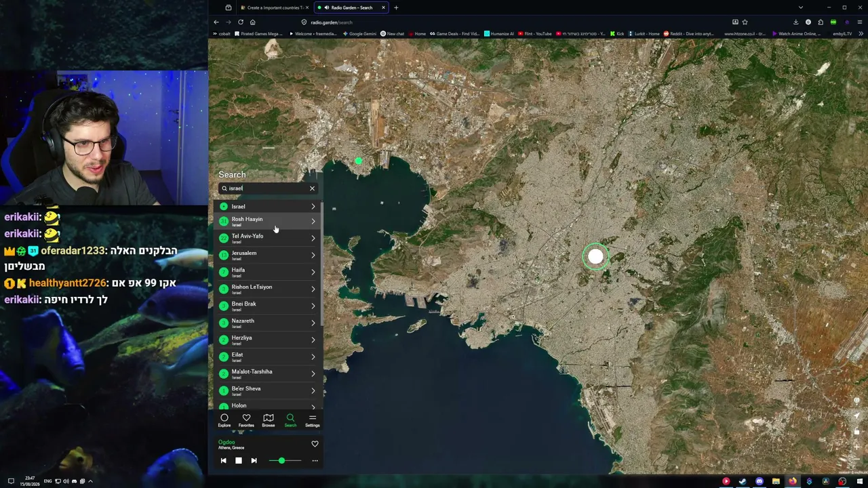Click the Haifa green station icon
868x488 pixels.
point(224,272)
